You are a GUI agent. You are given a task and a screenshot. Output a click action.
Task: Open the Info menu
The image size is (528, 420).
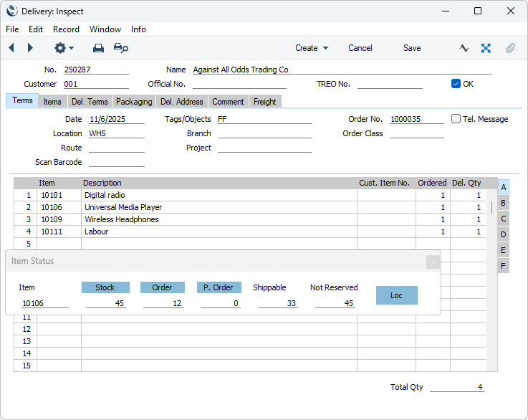(138, 29)
